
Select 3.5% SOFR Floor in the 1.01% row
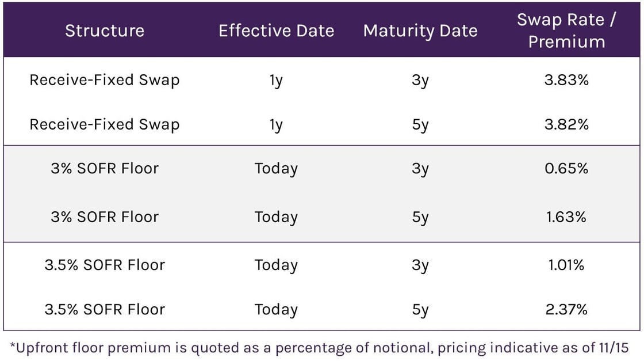pos(104,265)
